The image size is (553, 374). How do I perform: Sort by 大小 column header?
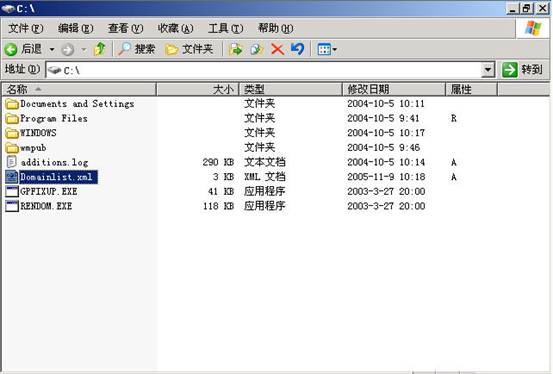(x=198, y=89)
